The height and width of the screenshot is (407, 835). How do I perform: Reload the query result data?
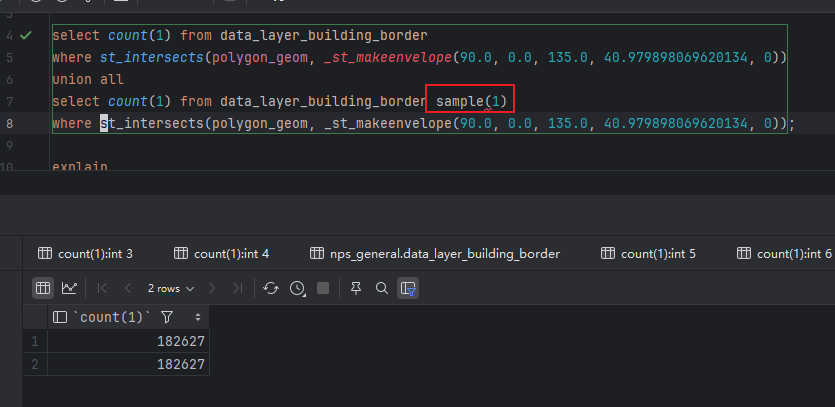(x=271, y=288)
